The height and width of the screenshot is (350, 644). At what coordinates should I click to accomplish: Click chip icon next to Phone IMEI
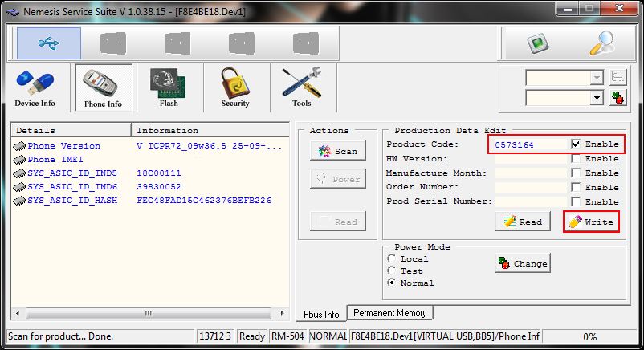coord(19,160)
